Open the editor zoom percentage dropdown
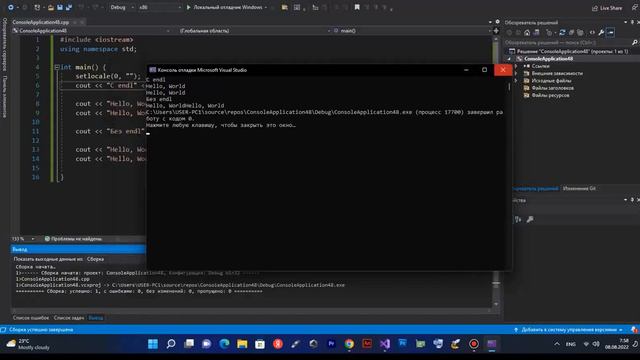640x360 pixels. [x=23, y=239]
